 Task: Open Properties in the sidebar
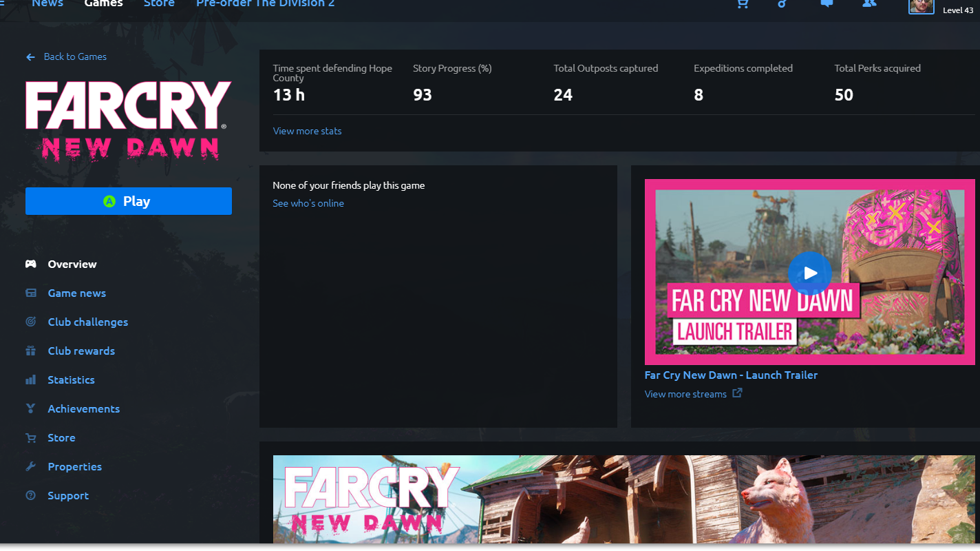tap(74, 467)
